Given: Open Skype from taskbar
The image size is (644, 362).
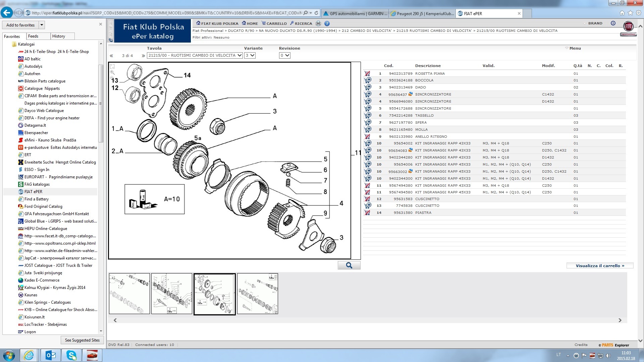Looking at the screenshot, I should pos(71,355).
